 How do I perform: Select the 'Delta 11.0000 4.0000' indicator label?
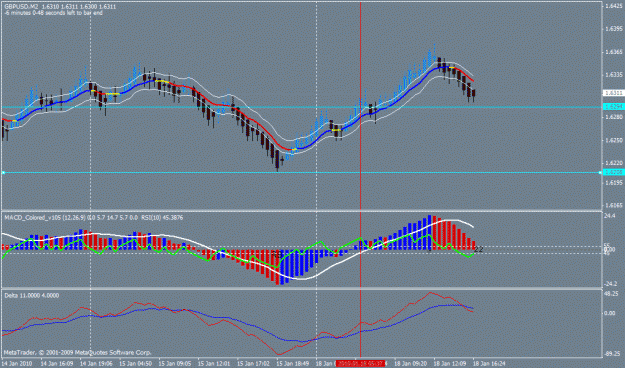31,295
